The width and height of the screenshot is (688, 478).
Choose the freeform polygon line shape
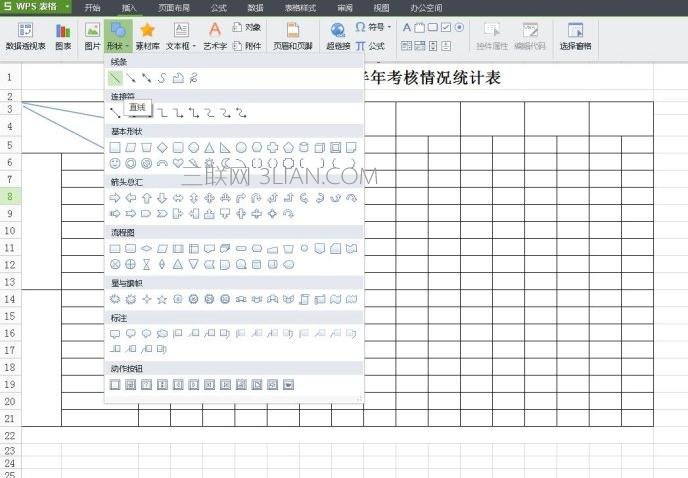(178, 78)
